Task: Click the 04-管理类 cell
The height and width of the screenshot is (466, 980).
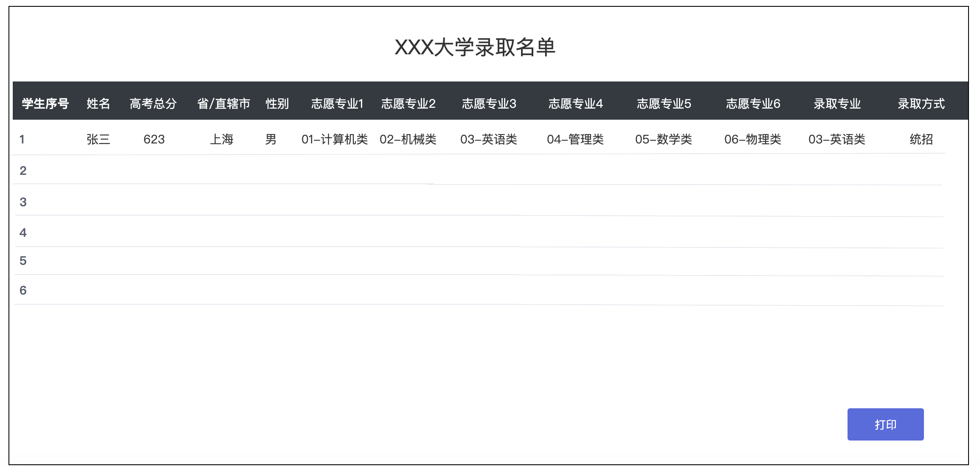Action: pyautogui.click(x=575, y=139)
